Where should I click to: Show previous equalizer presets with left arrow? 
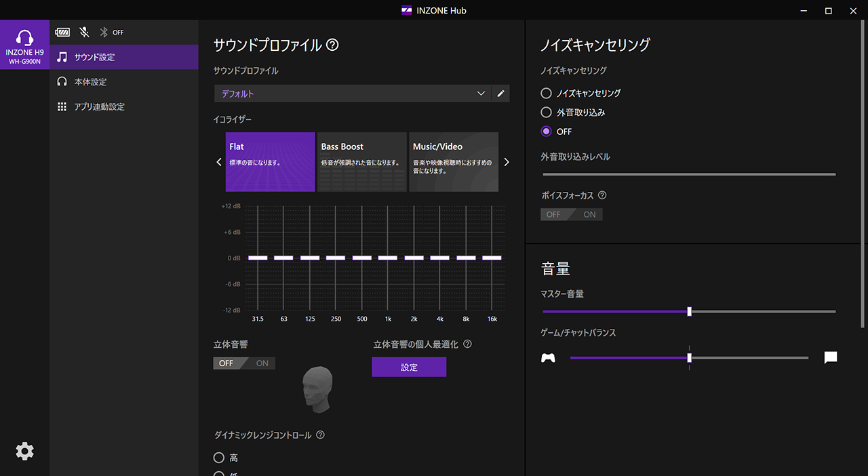[x=219, y=162]
